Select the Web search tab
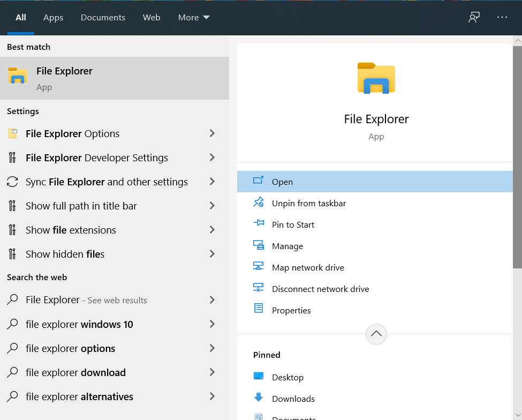Viewport: 522px width, 420px height. pyautogui.click(x=152, y=18)
